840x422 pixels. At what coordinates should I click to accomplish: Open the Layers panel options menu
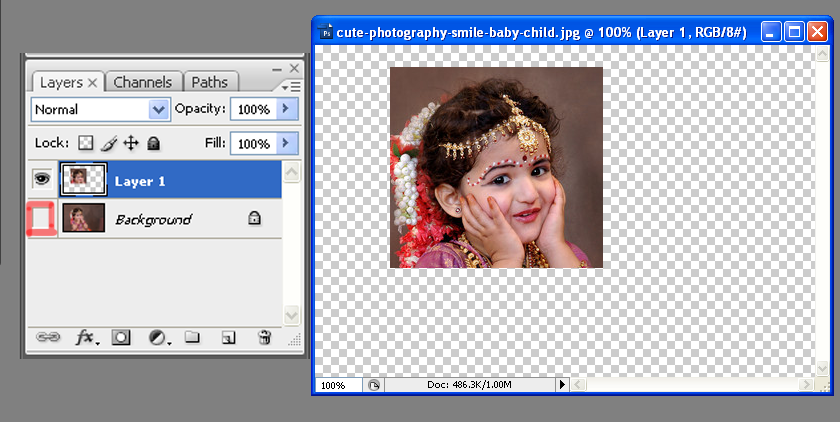tap(294, 86)
